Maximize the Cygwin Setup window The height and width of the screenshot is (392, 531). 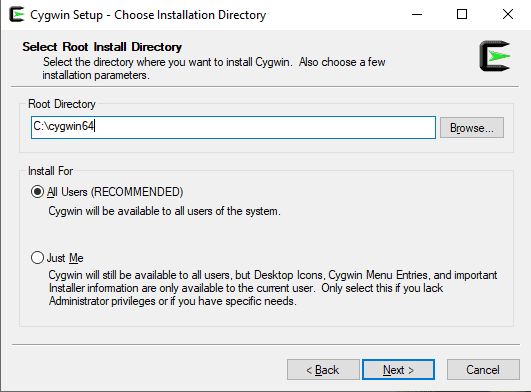click(x=462, y=15)
